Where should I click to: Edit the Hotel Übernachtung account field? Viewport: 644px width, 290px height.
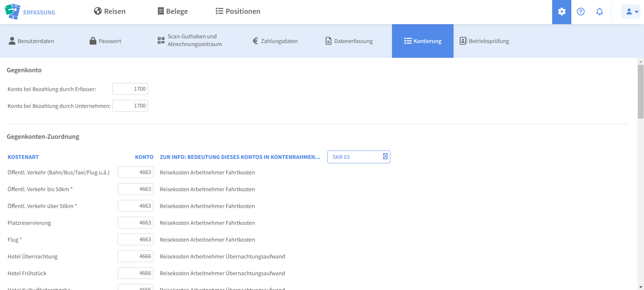[x=136, y=256]
